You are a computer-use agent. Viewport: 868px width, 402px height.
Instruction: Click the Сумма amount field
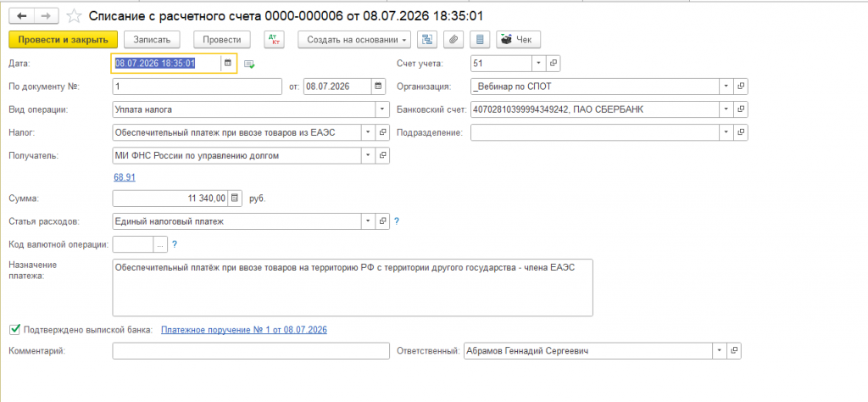[170, 198]
